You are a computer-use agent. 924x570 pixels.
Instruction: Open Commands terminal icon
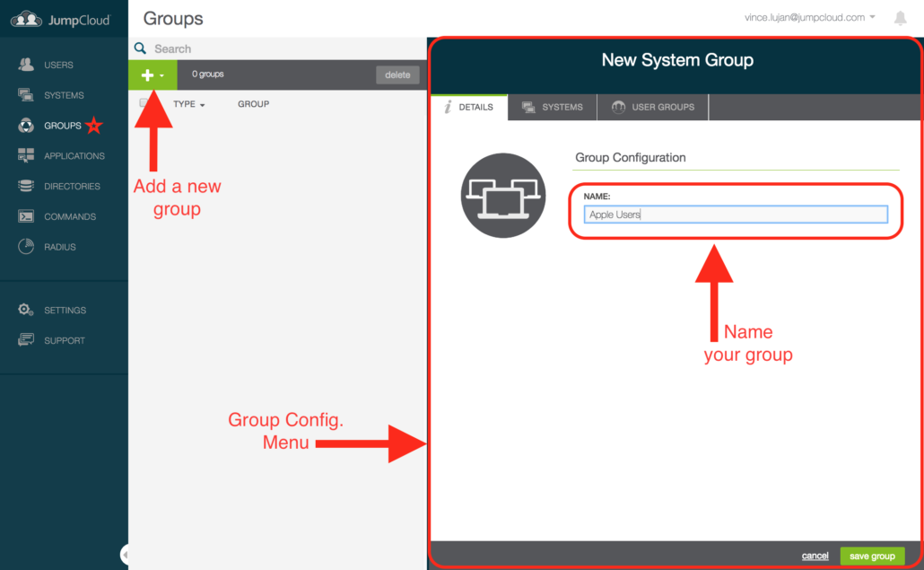click(26, 216)
